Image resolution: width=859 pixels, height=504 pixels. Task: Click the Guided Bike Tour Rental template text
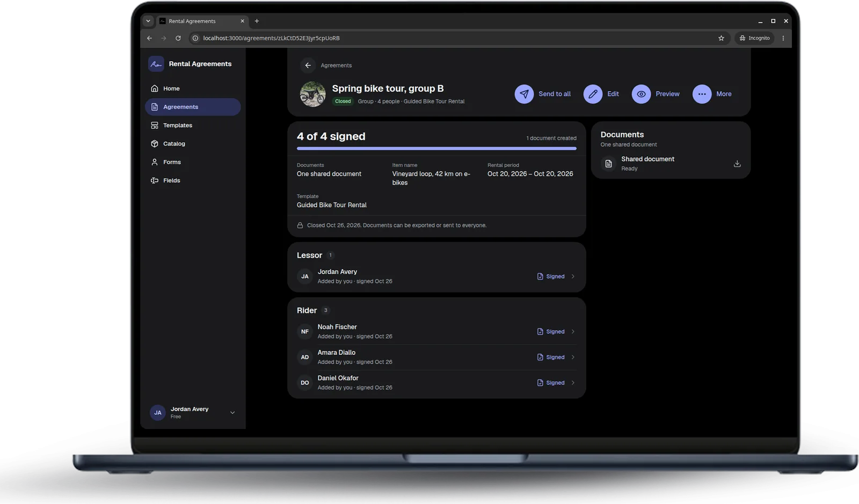[332, 205]
